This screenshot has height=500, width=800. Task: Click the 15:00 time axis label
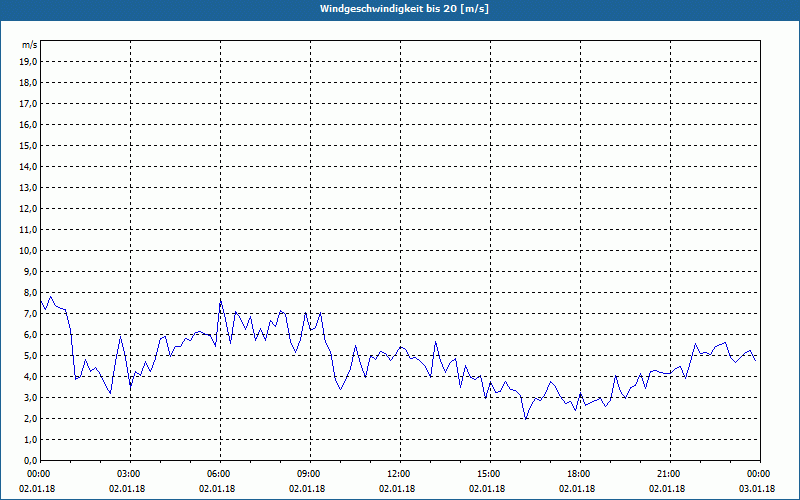pos(490,474)
